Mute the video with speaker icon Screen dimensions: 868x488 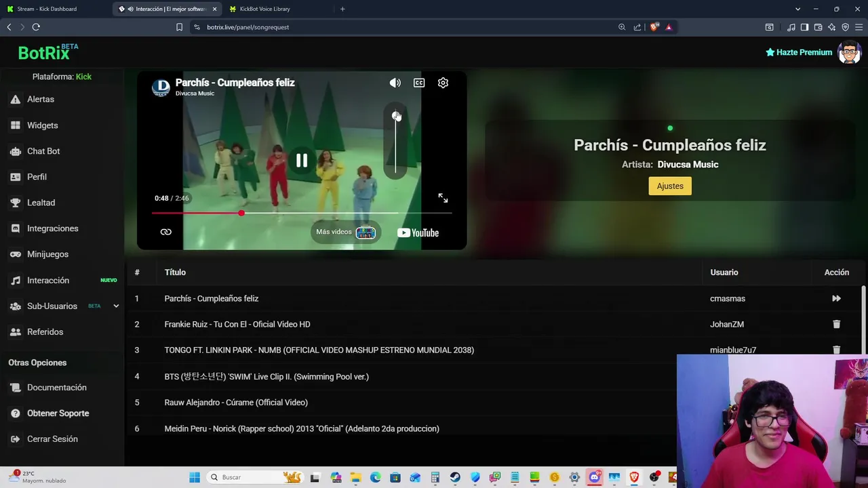tap(395, 83)
